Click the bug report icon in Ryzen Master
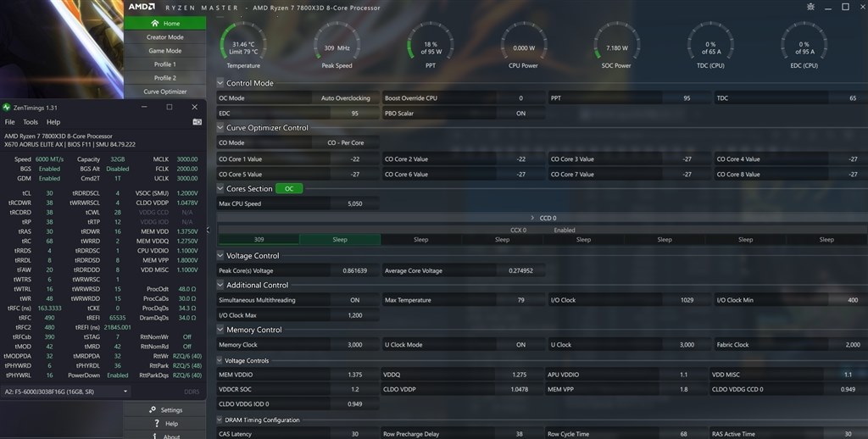868x439 pixels. pyautogui.click(x=810, y=7)
